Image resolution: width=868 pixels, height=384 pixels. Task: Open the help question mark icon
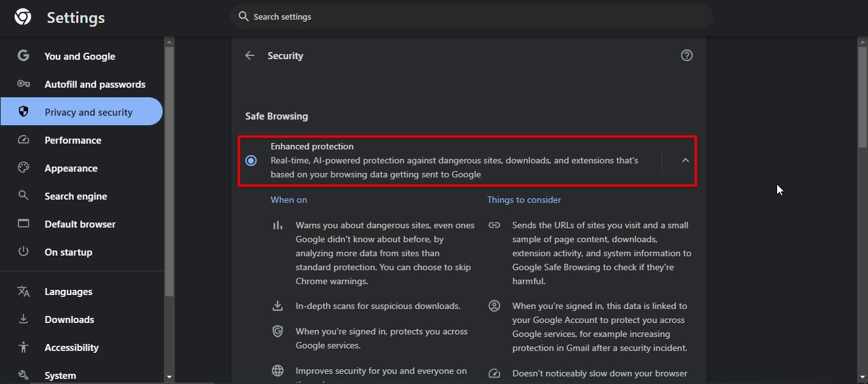(x=686, y=56)
